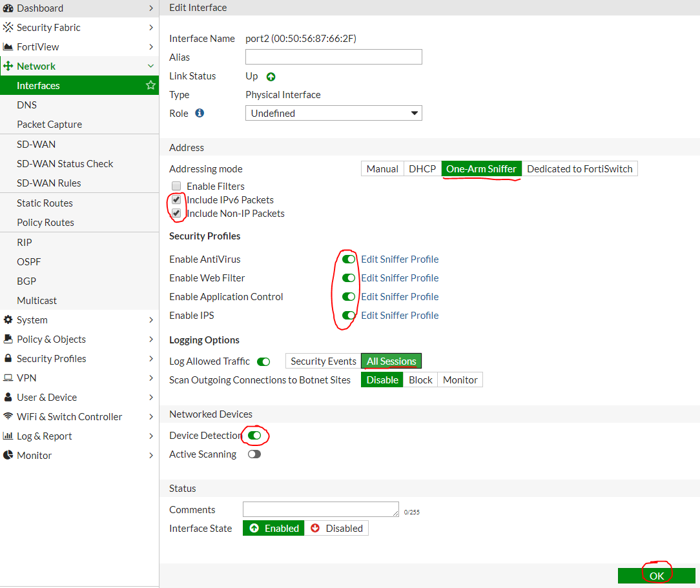The height and width of the screenshot is (588, 700).
Task: Expand VPN menu chevron
Action: (x=151, y=378)
